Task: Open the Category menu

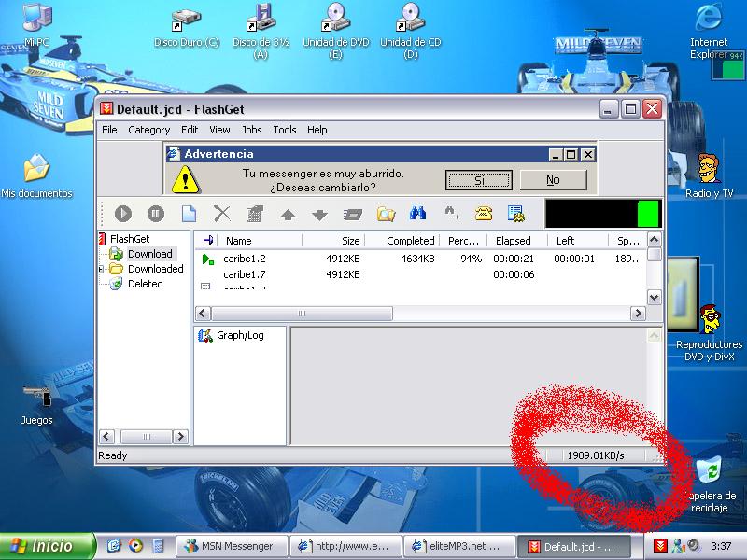Action: [148, 130]
